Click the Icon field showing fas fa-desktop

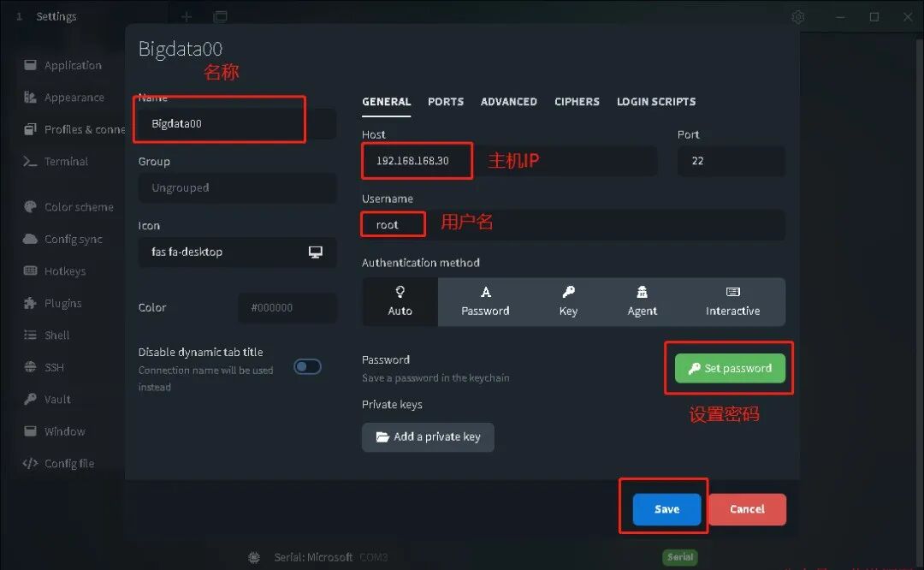pos(238,252)
